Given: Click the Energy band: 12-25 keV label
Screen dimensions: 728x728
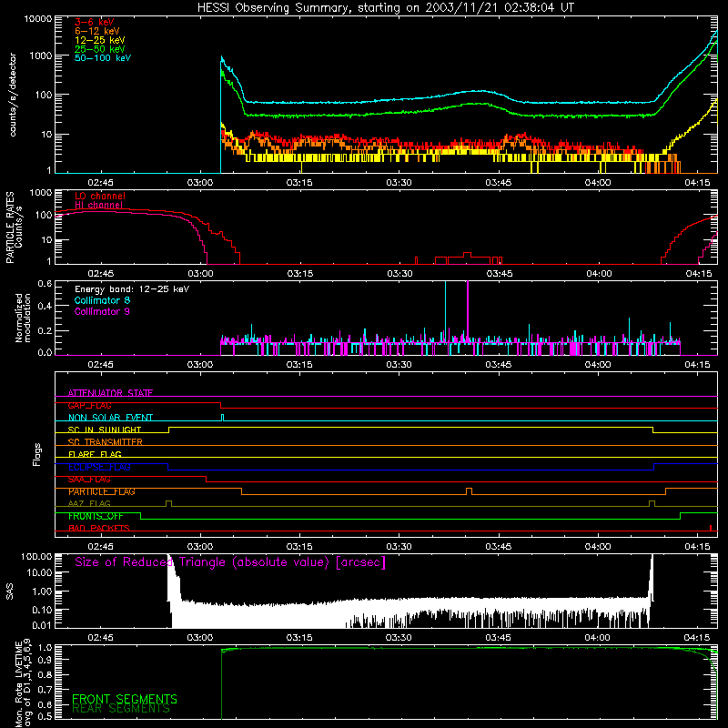Looking at the screenshot, I should (x=132, y=289).
